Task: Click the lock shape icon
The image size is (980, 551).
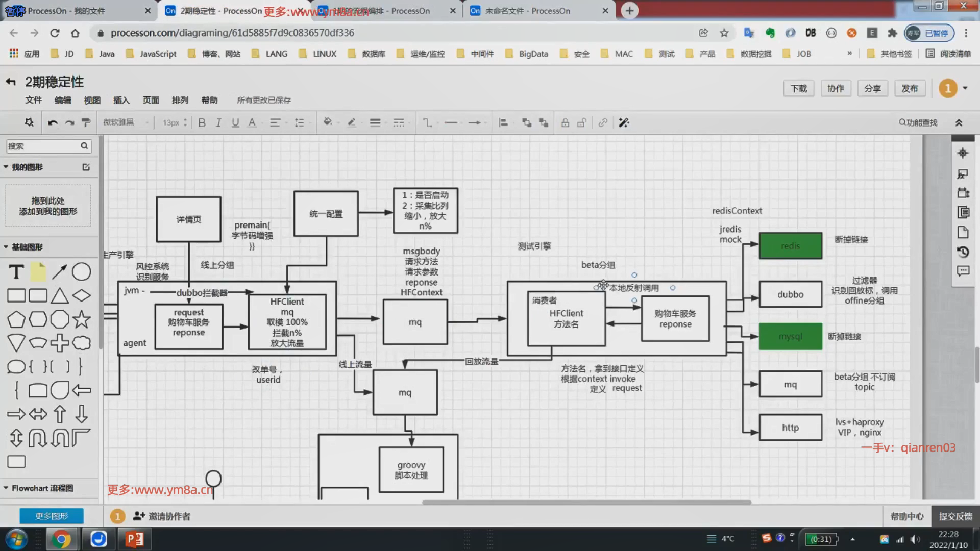Action: 565,122
